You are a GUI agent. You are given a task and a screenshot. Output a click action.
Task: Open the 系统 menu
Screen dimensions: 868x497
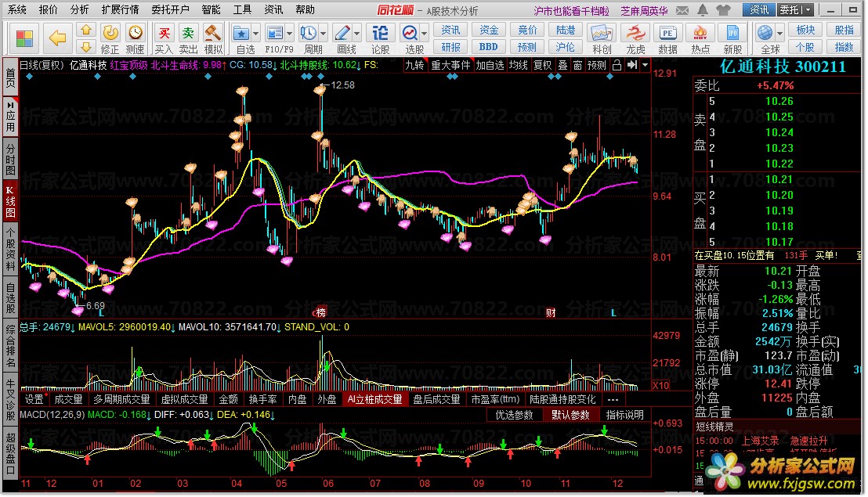17,10
